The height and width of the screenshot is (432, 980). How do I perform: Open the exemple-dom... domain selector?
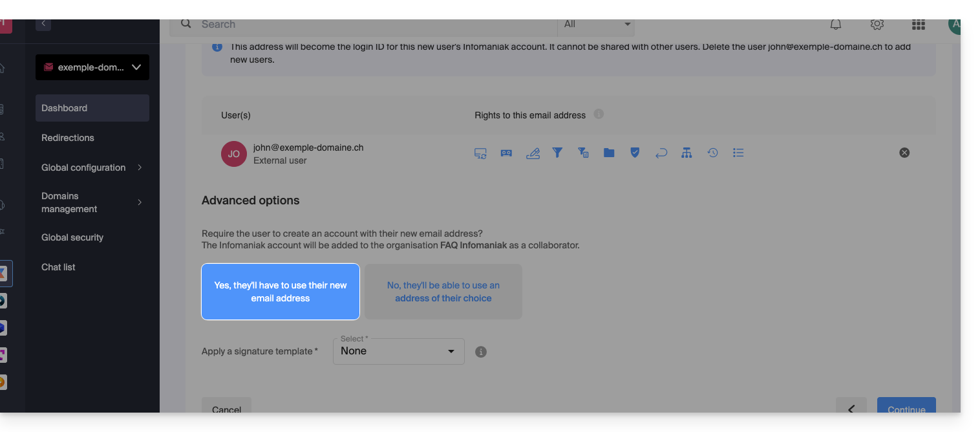point(92,67)
